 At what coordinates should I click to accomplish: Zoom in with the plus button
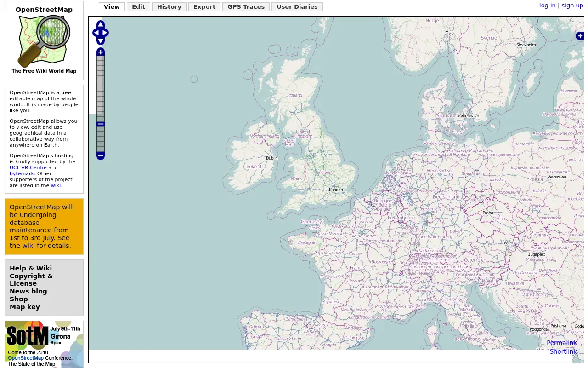click(x=101, y=52)
